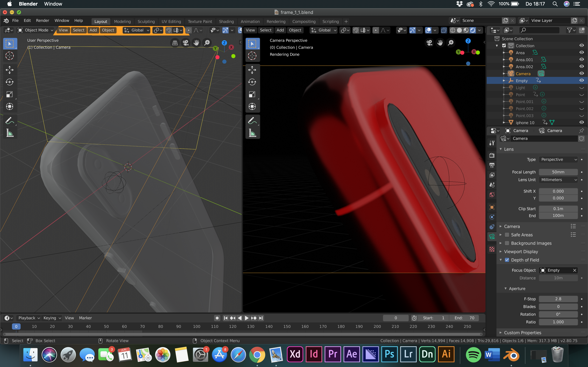Select the Move tool in left viewport
Viewport: 588px width, 367px height.
point(10,70)
